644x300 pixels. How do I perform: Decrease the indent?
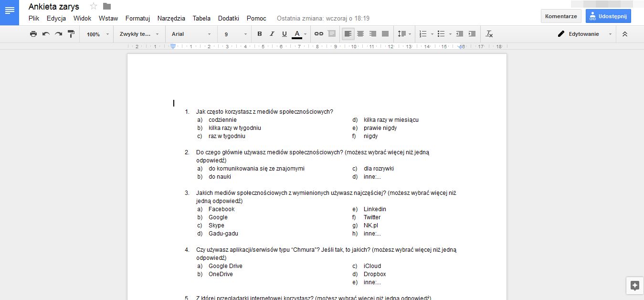[460, 34]
